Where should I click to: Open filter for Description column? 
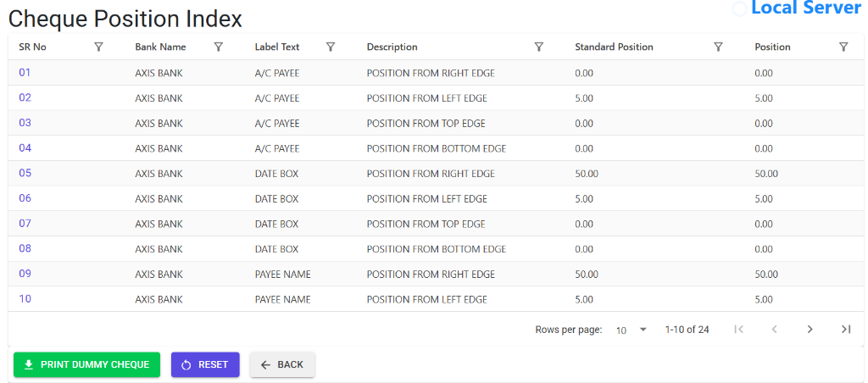coord(538,47)
